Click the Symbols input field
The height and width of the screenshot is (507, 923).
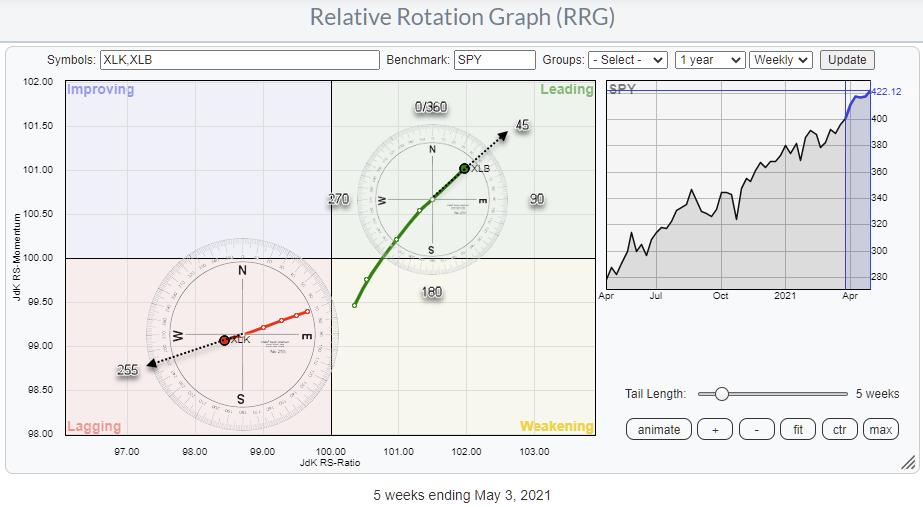tap(240, 60)
